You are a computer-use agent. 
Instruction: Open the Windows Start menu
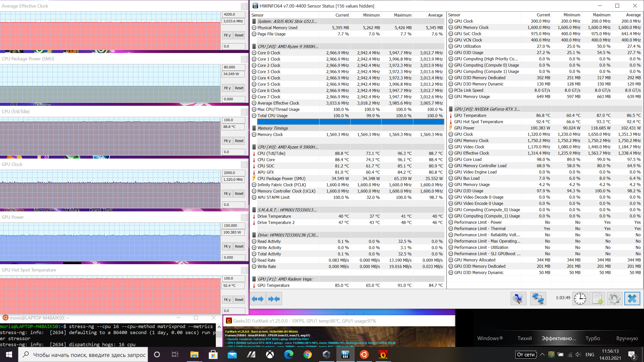click(x=9, y=355)
